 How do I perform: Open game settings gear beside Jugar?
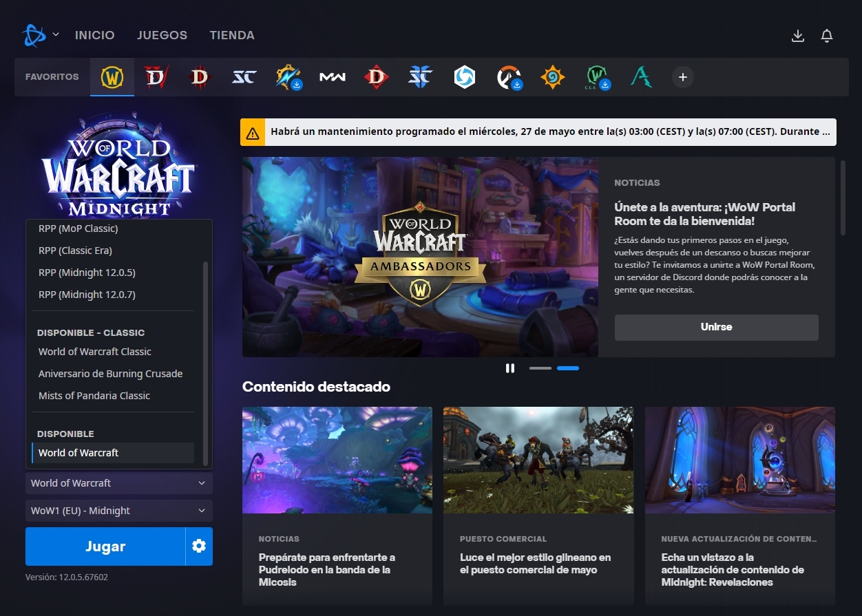(x=199, y=546)
